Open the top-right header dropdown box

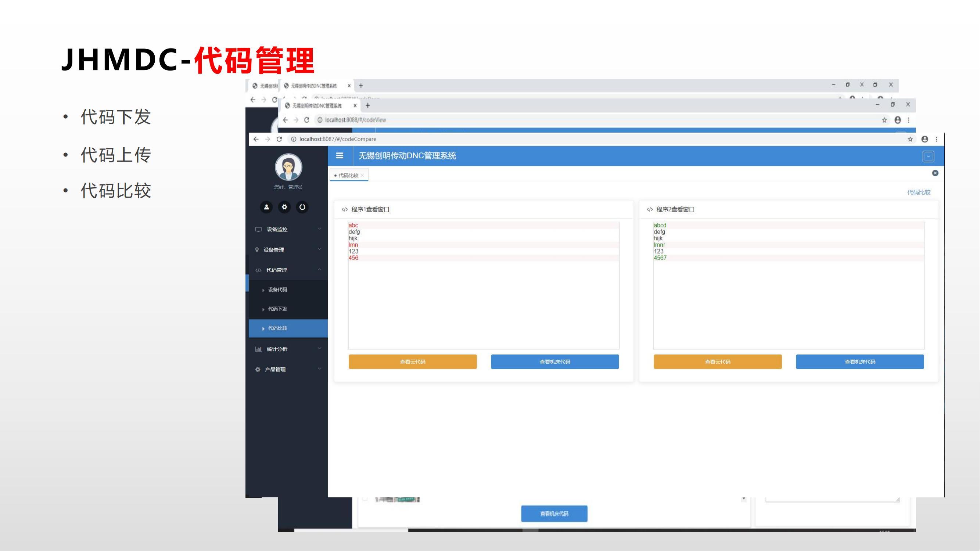[x=928, y=156]
